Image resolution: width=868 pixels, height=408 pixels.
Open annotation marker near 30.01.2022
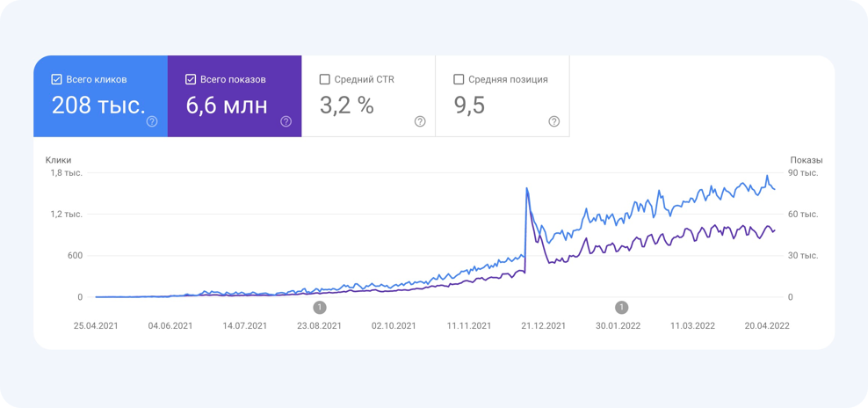pyautogui.click(x=622, y=307)
